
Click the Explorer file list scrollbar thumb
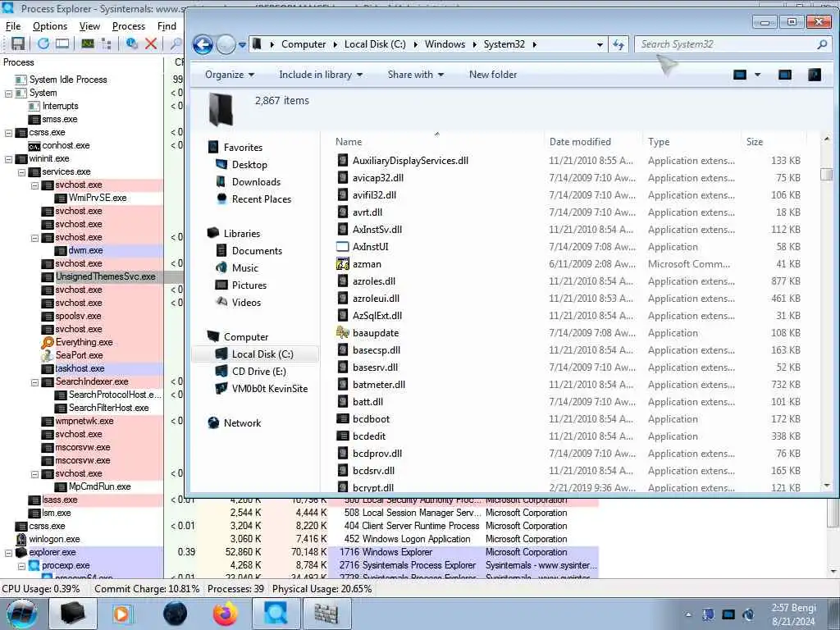827,174
